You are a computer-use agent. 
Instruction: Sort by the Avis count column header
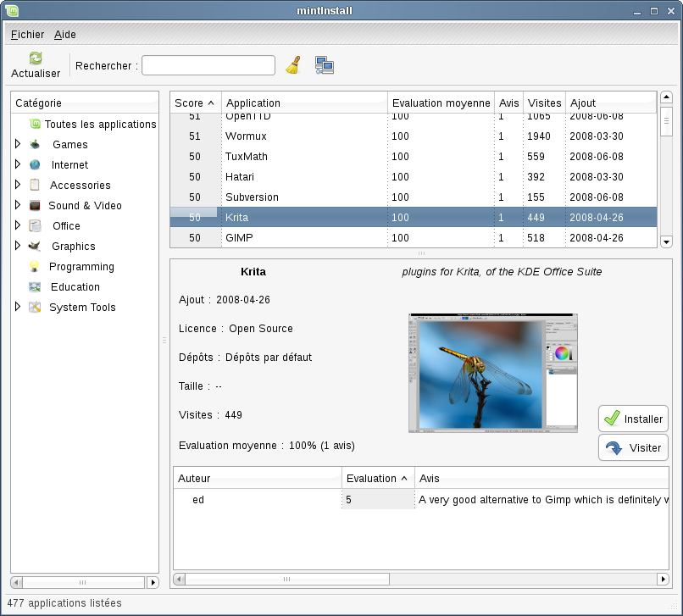[x=508, y=103]
